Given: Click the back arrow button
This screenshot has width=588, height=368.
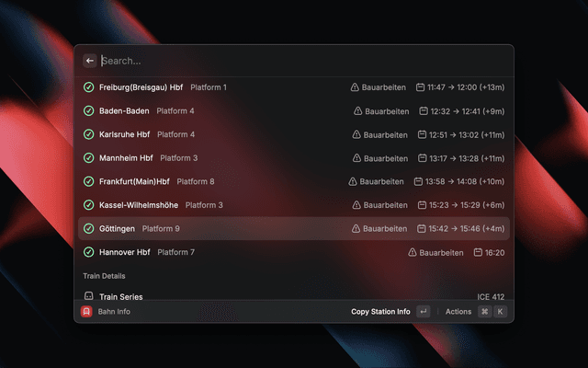Looking at the screenshot, I should tap(90, 61).
